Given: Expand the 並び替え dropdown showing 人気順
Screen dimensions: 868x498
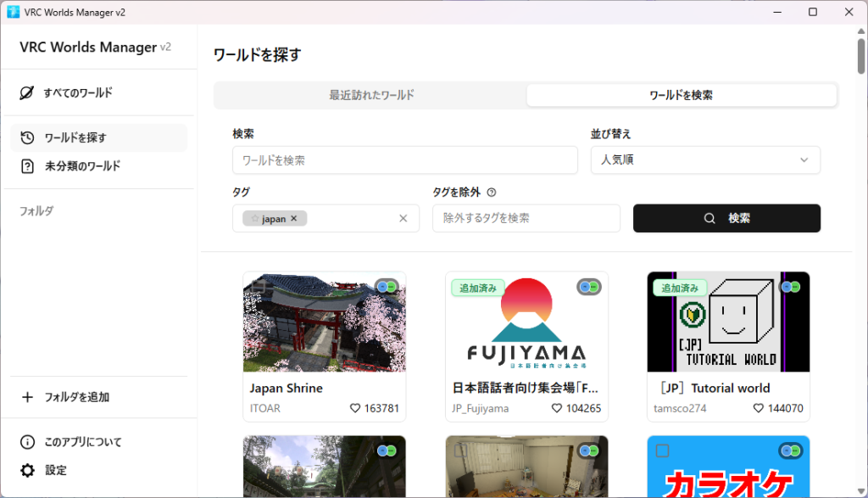Looking at the screenshot, I should coord(704,159).
